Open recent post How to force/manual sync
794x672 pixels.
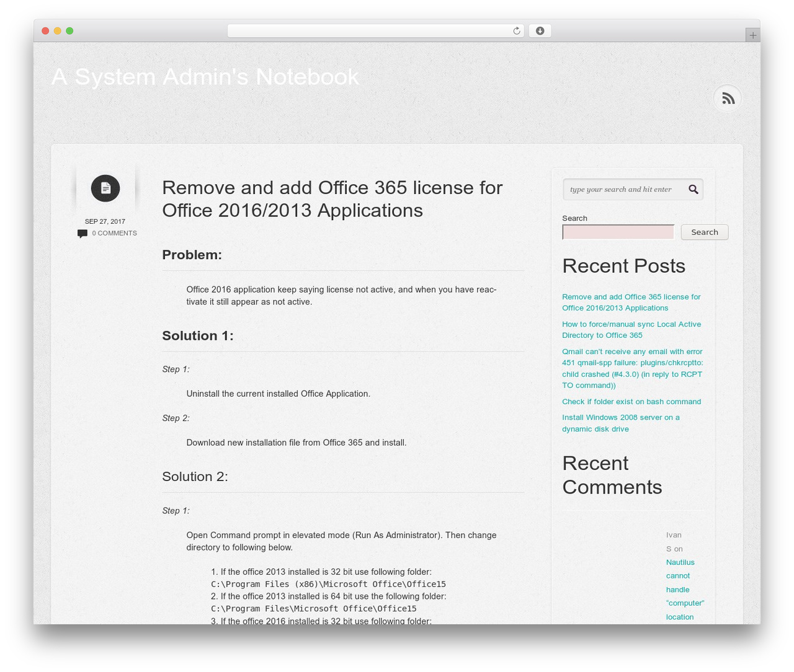click(x=631, y=330)
